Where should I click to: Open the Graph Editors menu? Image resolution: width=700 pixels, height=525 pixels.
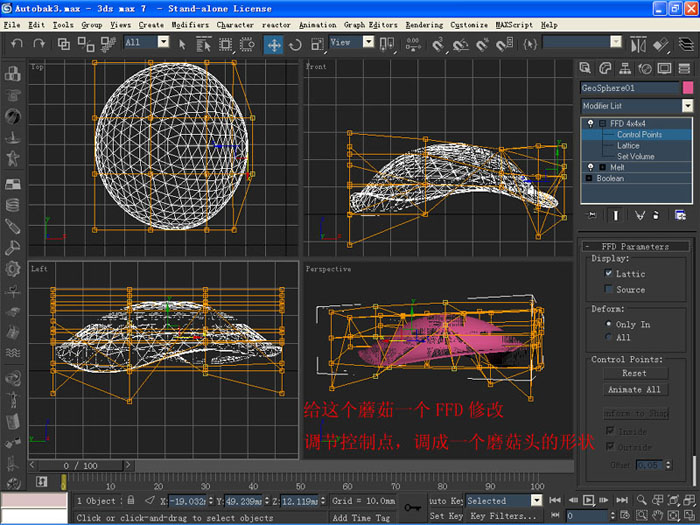[x=370, y=25]
